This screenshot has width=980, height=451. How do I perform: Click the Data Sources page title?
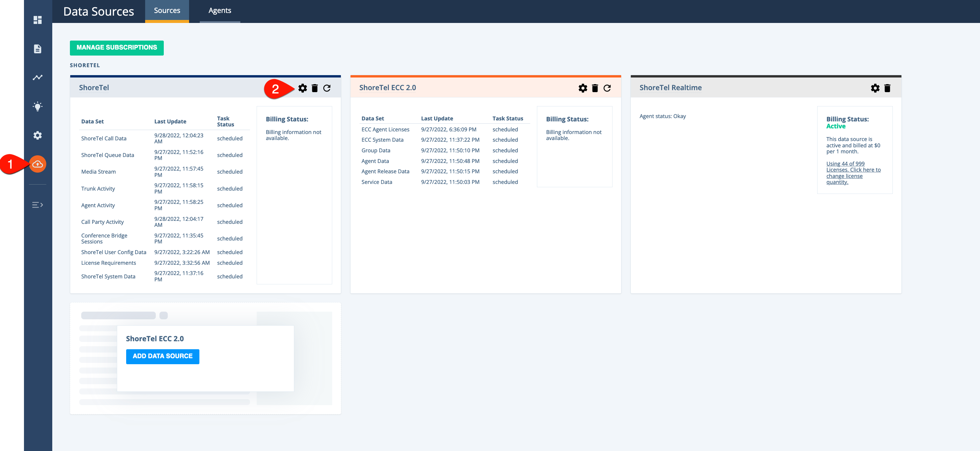click(x=99, y=11)
